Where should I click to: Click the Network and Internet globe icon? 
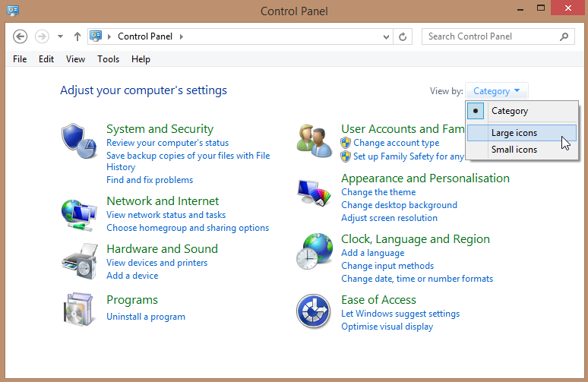point(79,215)
